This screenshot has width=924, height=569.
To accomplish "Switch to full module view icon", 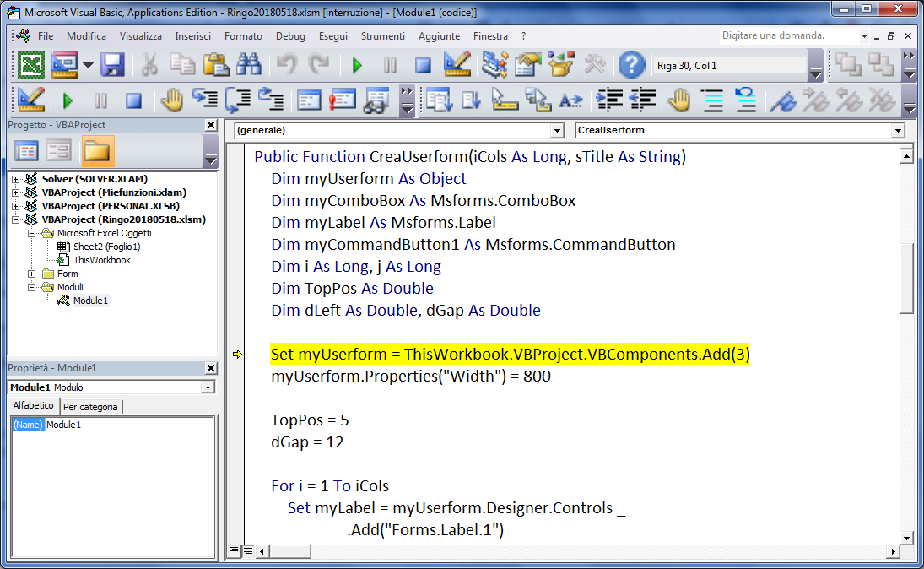I will 248,551.
